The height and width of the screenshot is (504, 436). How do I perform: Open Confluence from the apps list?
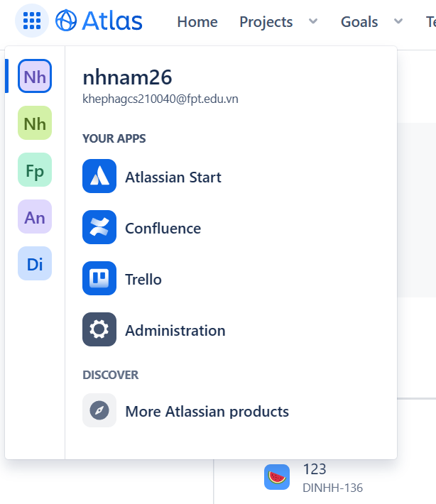click(x=163, y=228)
